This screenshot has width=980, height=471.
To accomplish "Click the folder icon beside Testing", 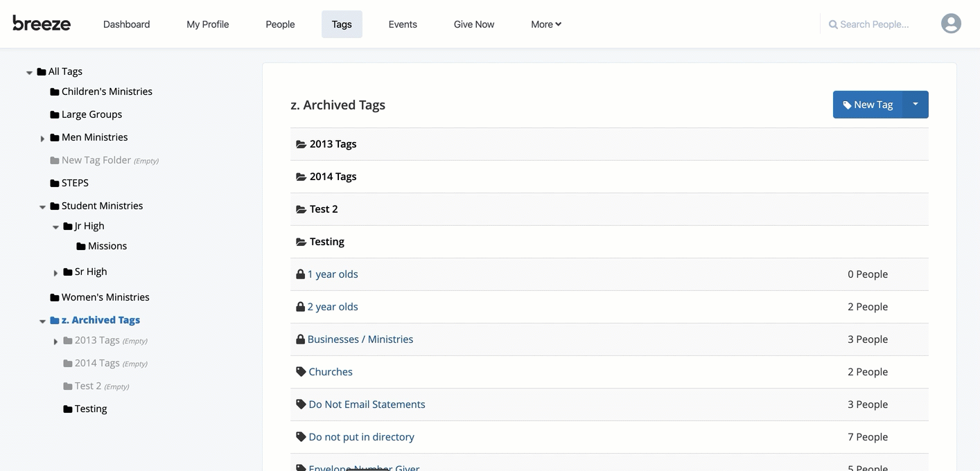I will coord(300,241).
